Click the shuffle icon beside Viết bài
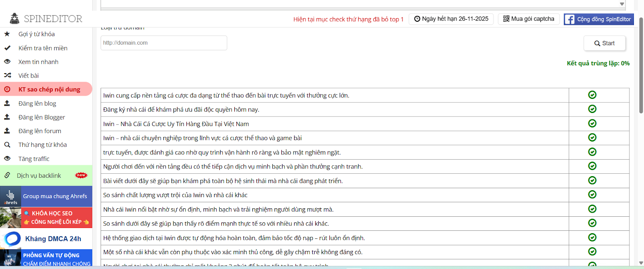The image size is (644, 269). coord(7,76)
